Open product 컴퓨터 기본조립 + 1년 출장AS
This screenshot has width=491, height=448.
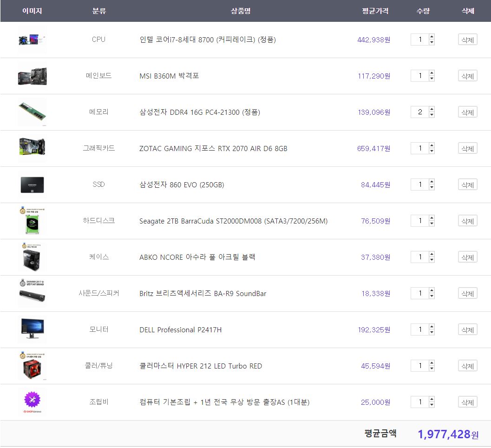(224, 402)
